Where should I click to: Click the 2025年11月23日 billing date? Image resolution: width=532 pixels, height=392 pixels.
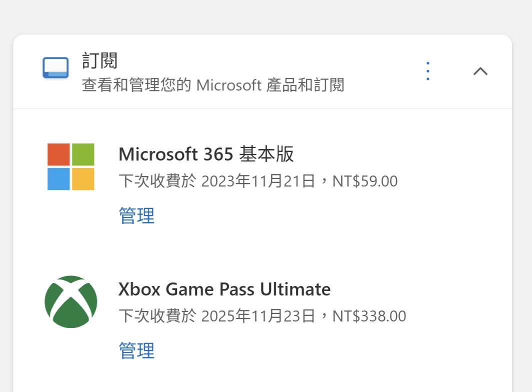point(258,316)
